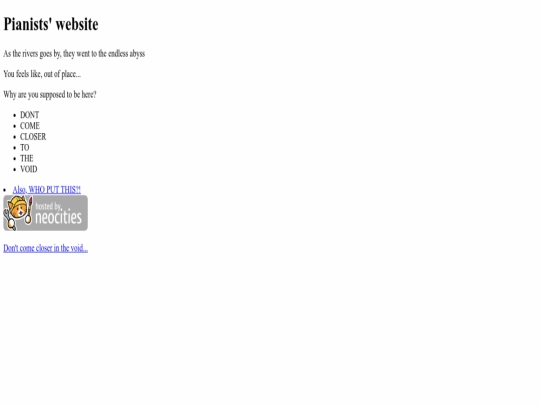Click the Neocities cat mascot icon
Image resolution: width=540 pixels, height=405 pixels.
pos(17,212)
